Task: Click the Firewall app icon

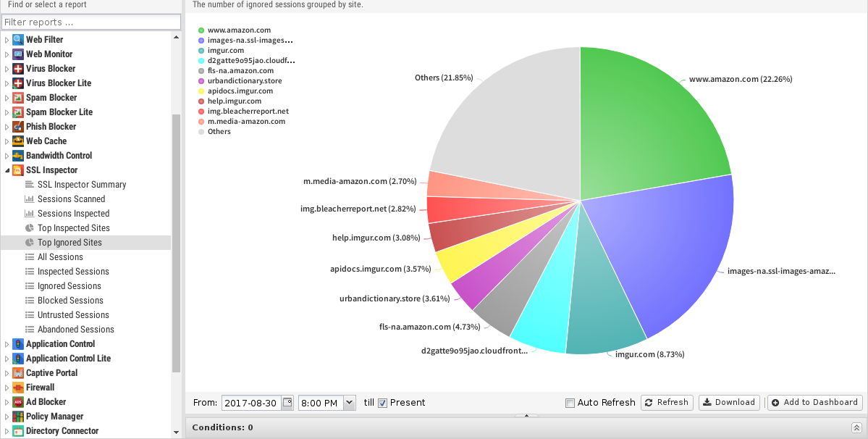Action: click(x=18, y=388)
